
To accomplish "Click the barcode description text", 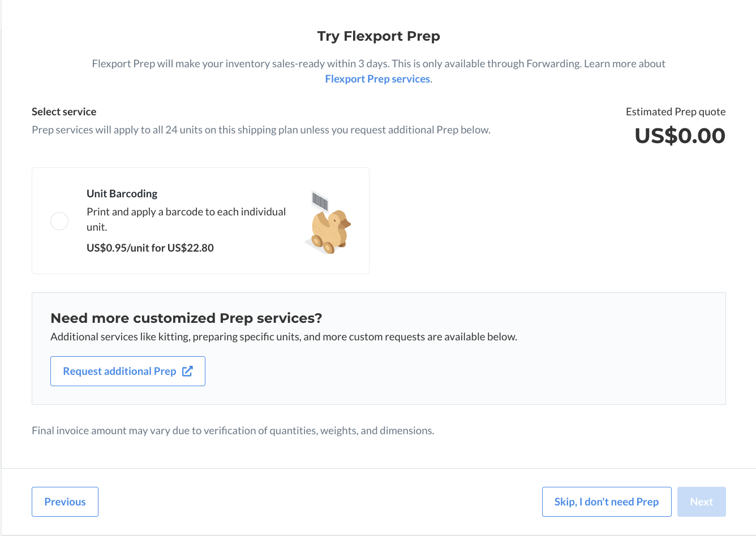I will click(x=186, y=219).
